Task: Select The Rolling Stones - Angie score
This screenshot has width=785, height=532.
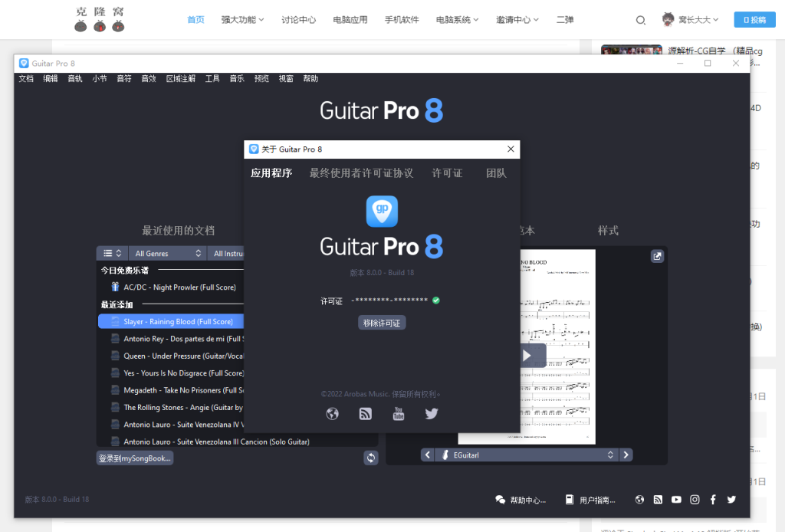Action: (171, 407)
